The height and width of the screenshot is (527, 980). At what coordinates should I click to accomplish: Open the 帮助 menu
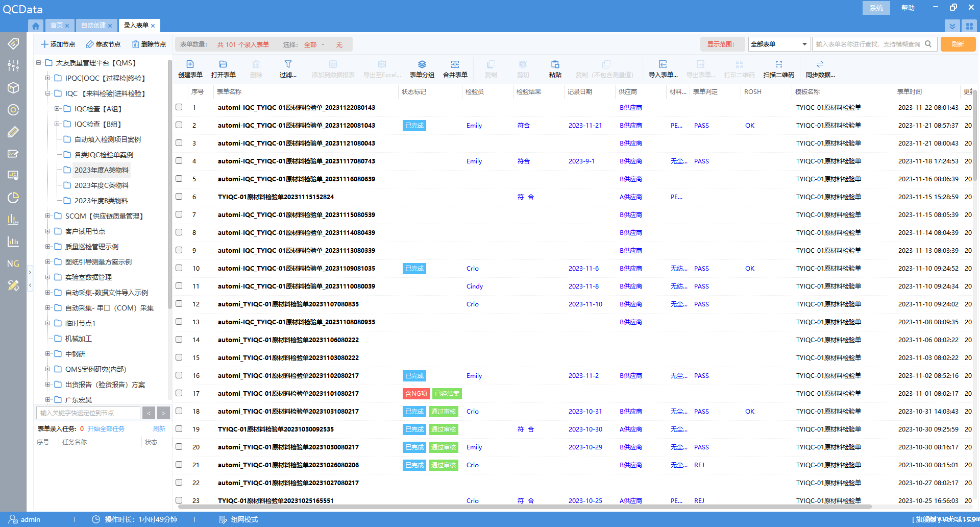click(908, 8)
